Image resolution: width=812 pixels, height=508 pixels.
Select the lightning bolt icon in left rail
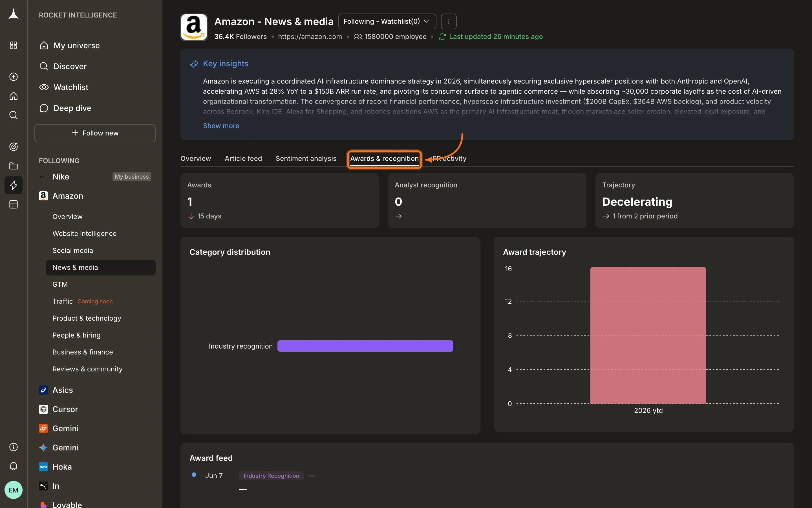pyautogui.click(x=14, y=185)
